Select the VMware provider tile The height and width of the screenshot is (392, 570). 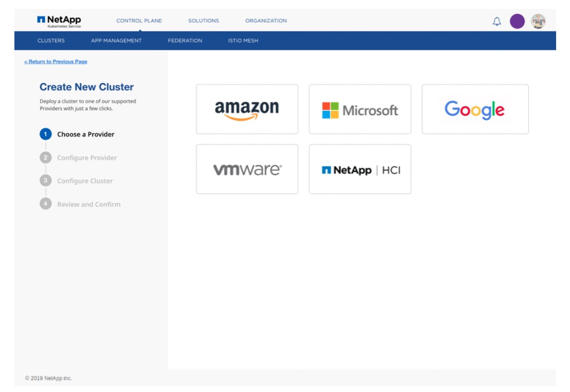click(247, 169)
